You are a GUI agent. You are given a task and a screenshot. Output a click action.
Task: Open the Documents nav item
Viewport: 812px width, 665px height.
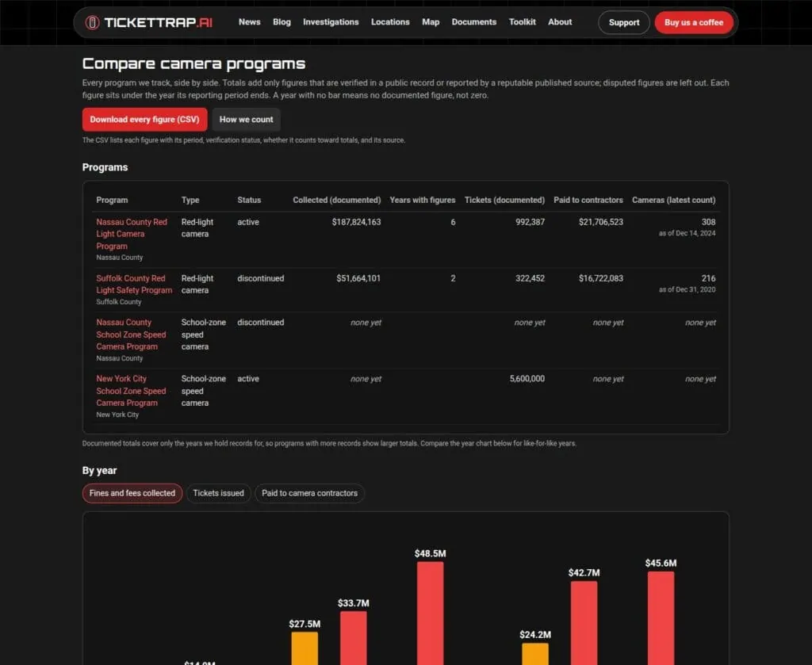(474, 21)
